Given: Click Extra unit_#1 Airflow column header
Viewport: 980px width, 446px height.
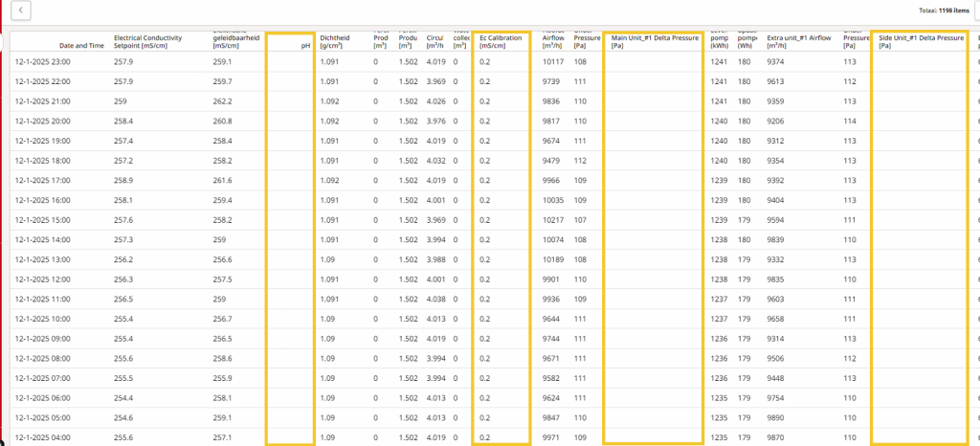Looking at the screenshot, I should (x=799, y=42).
